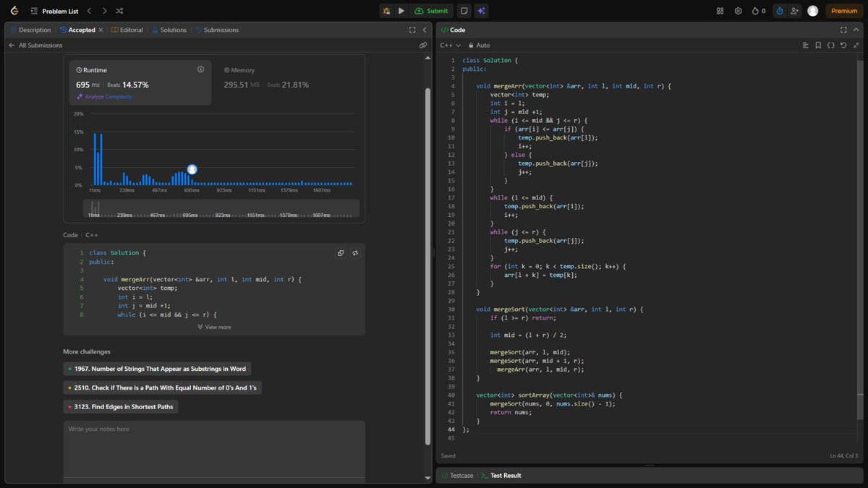The width and height of the screenshot is (868, 488).
Task: Retrieve last submitted code with the undo icon
Action: click(x=843, y=45)
